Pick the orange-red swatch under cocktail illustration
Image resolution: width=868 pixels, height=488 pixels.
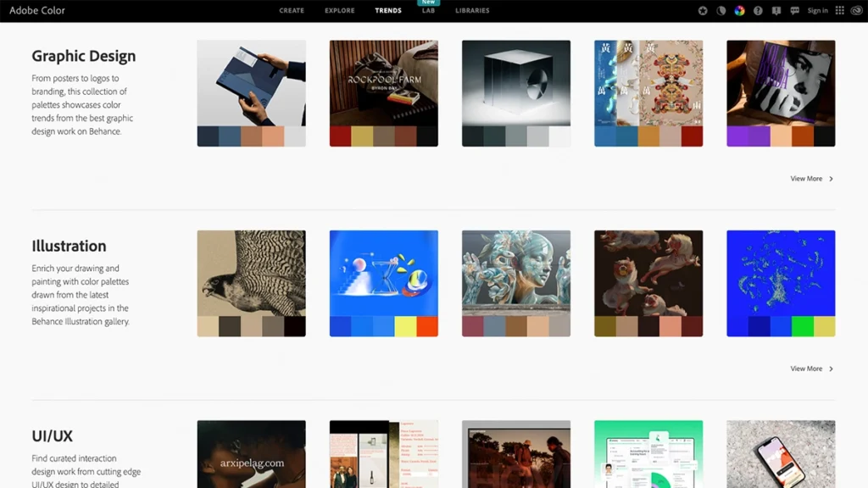[427, 326]
